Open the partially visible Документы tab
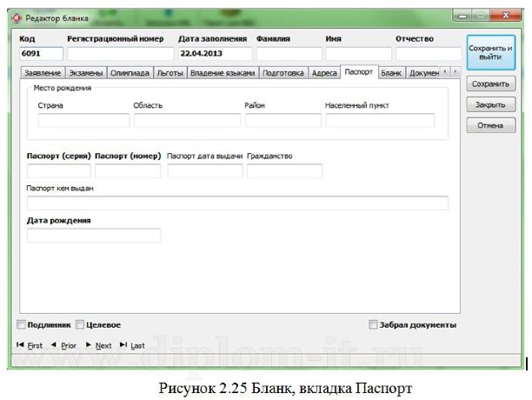The image size is (532, 400). pyautogui.click(x=423, y=73)
